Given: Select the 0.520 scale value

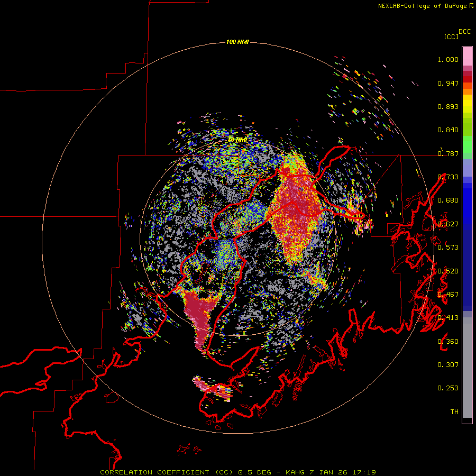Looking at the screenshot, I should tap(448, 271).
